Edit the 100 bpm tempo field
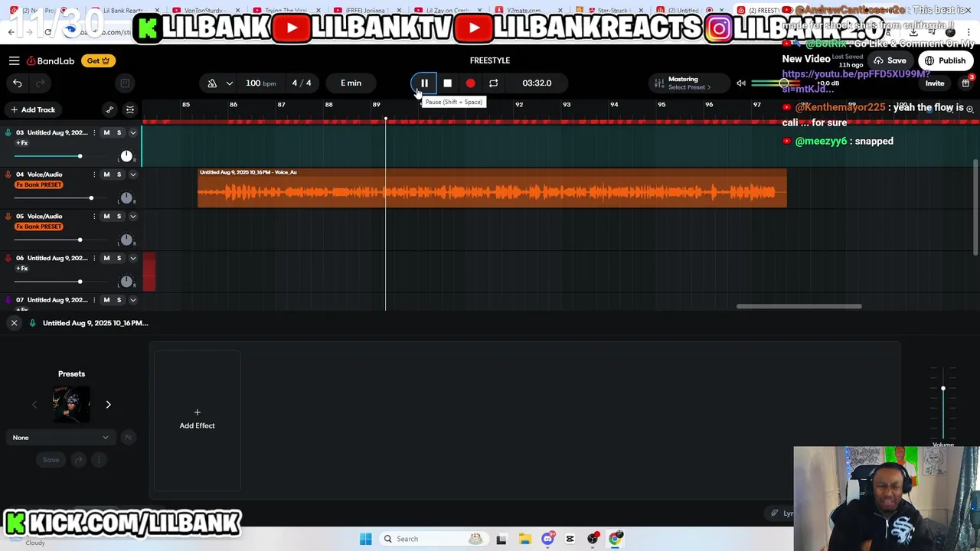 pyautogui.click(x=260, y=83)
